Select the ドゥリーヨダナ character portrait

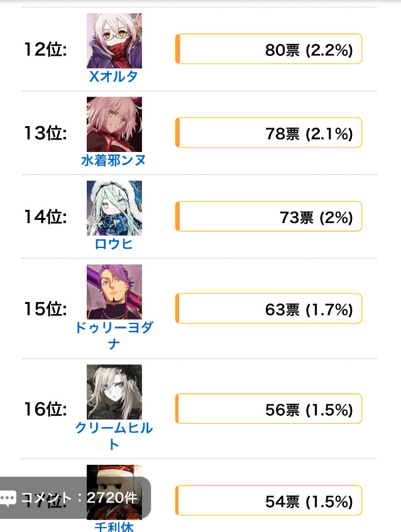pyautogui.click(x=114, y=291)
